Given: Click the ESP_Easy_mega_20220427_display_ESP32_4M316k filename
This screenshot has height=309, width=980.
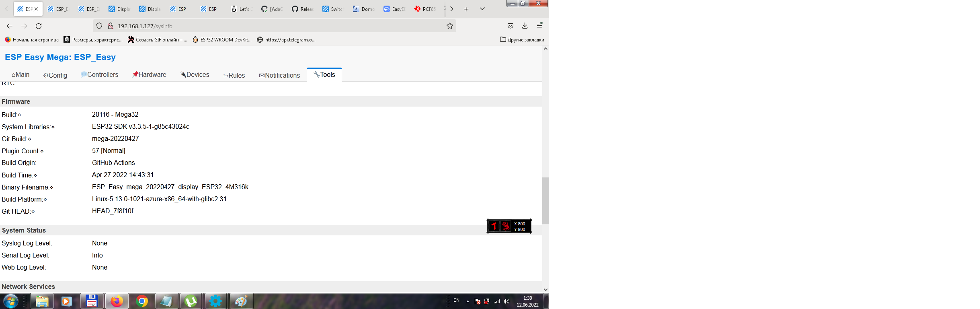Looking at the screenshot, I should [x=170, y=187].
